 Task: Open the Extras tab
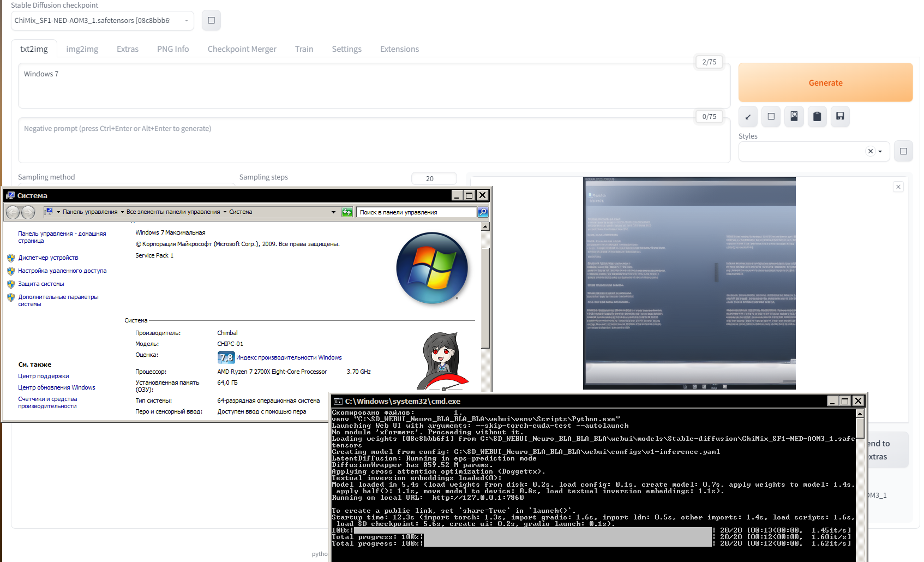pos(128,49)
